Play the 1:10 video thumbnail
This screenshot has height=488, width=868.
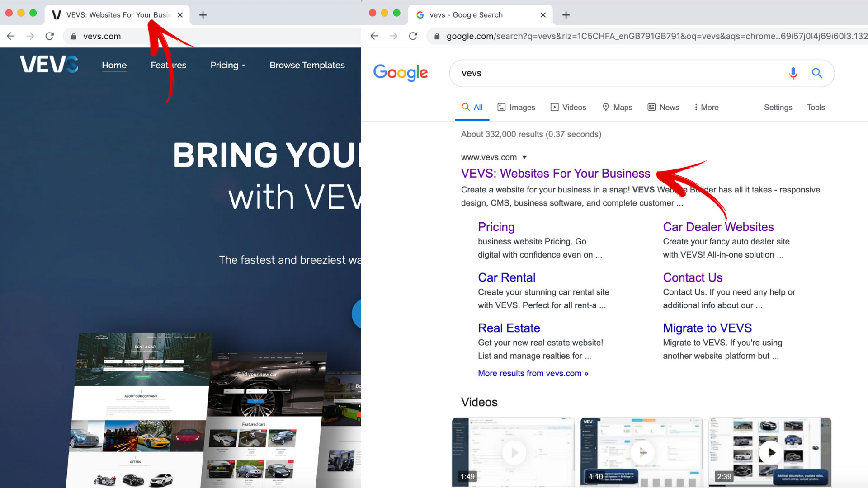[642, 452]
